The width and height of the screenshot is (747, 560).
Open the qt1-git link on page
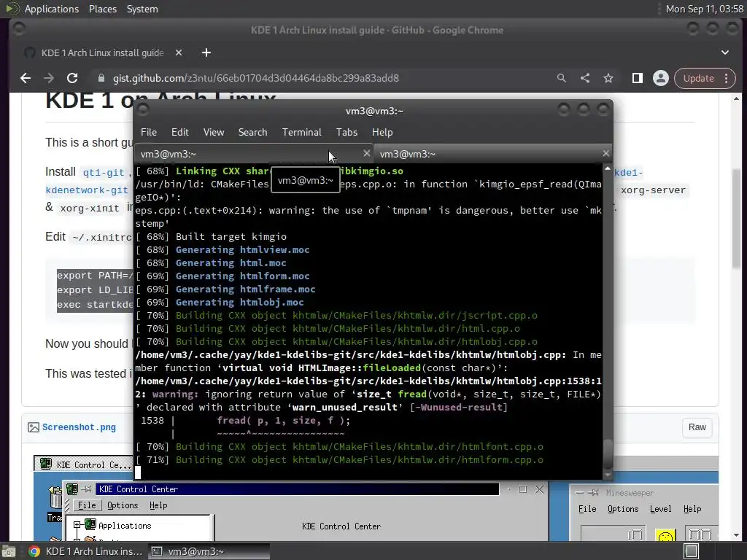pyautogui.click(x=104, y=172)
